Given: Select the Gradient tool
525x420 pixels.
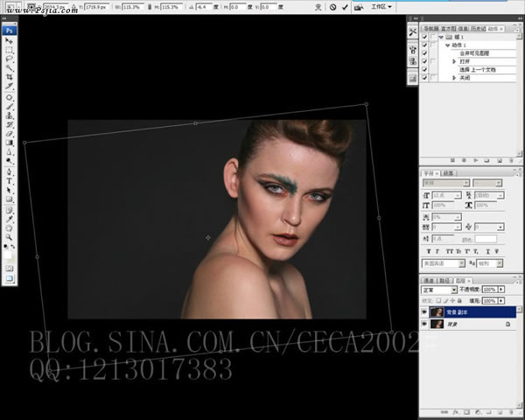Looking at the screenshot, I should [9, 143].
